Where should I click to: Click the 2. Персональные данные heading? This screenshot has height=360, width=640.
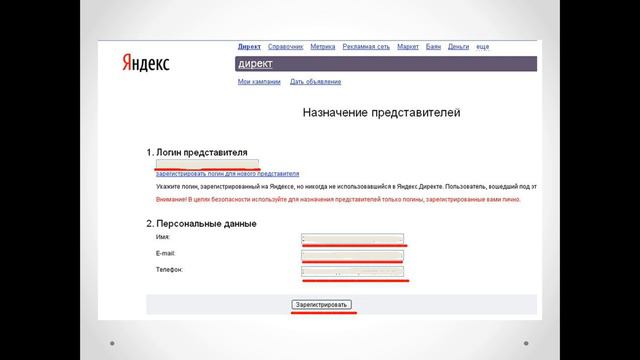[x=201, y=224]
